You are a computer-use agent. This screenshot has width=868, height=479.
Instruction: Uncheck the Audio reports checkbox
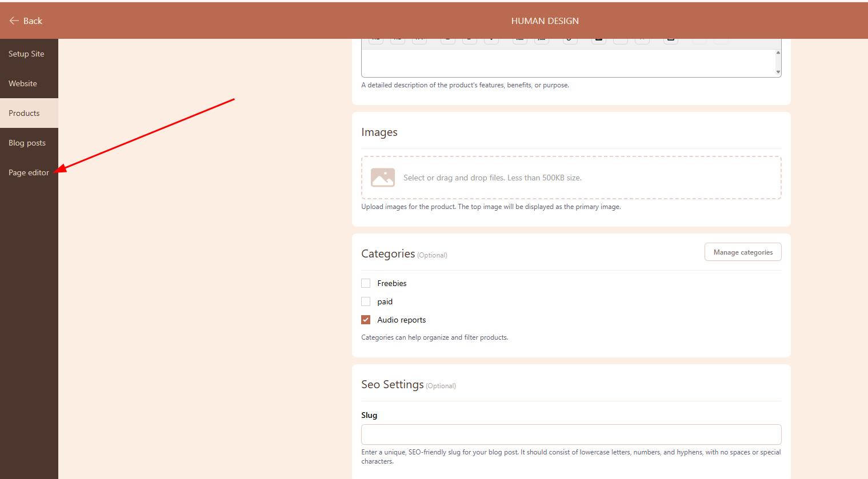pos(366,320)
